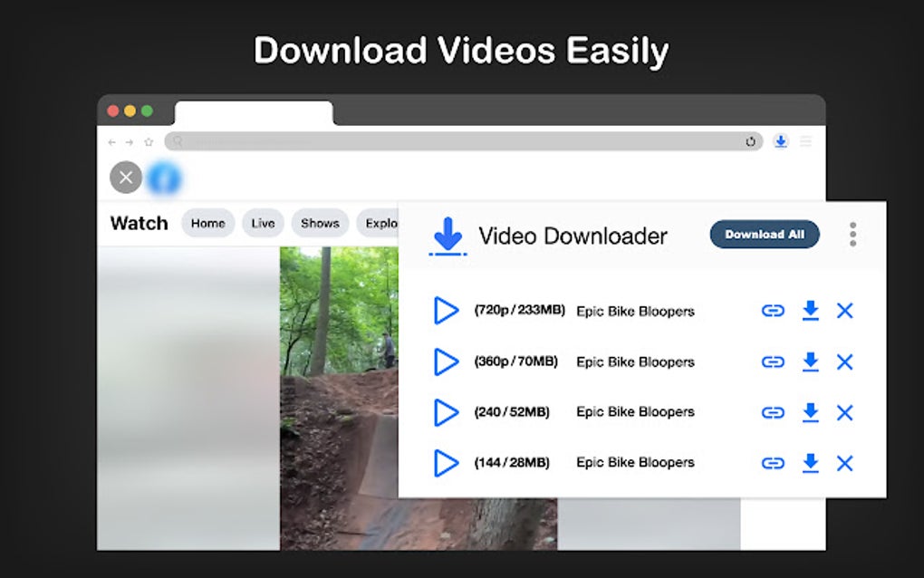924x578 pixels.
Task: Select the Explore tab in Watch
Action: (x=378, y=223)
